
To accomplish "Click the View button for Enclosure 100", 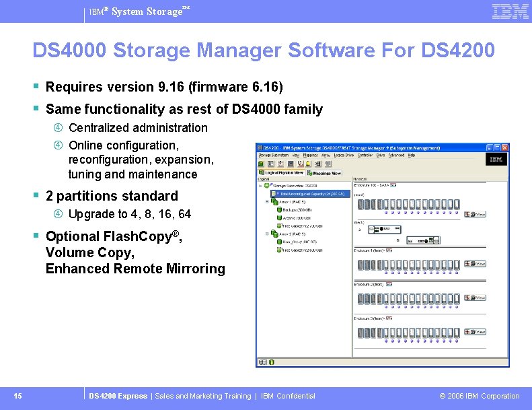I will pyautogui.click(x=475, y=214).
